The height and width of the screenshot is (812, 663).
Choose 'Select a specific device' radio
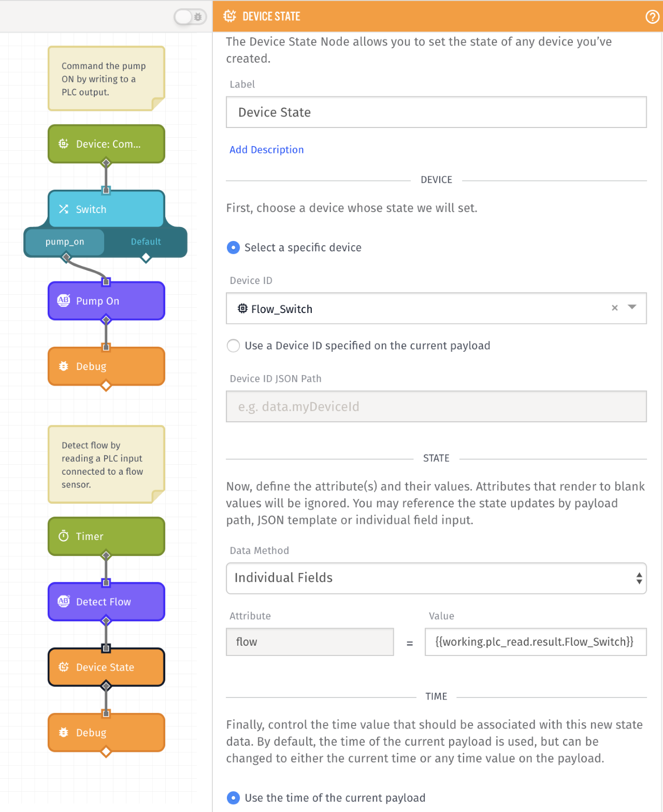[234, 248]
